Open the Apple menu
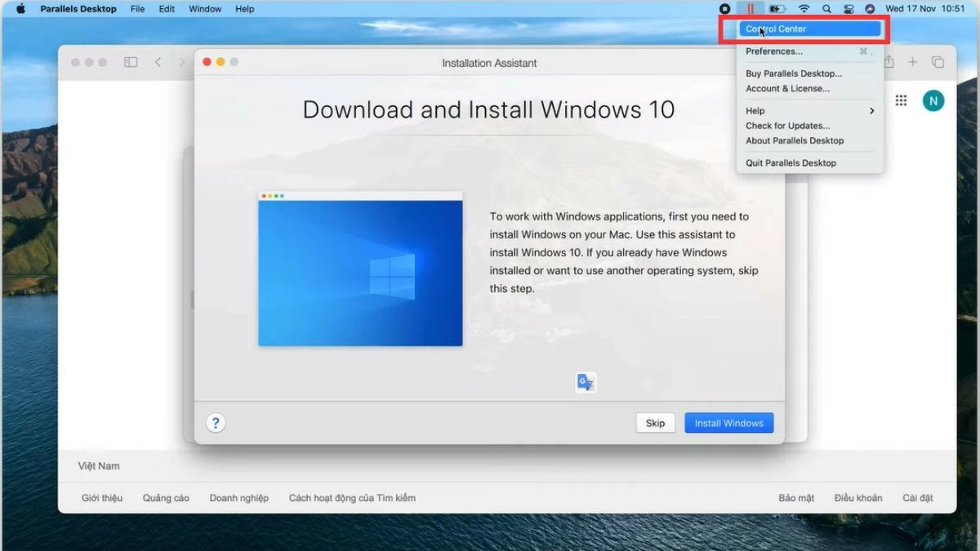The height and width of the screenshot is (551, 980). (21, 9)
